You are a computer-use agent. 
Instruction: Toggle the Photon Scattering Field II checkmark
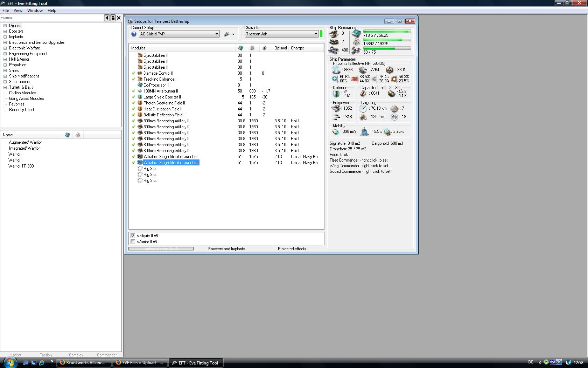click(x=133, y=103)
